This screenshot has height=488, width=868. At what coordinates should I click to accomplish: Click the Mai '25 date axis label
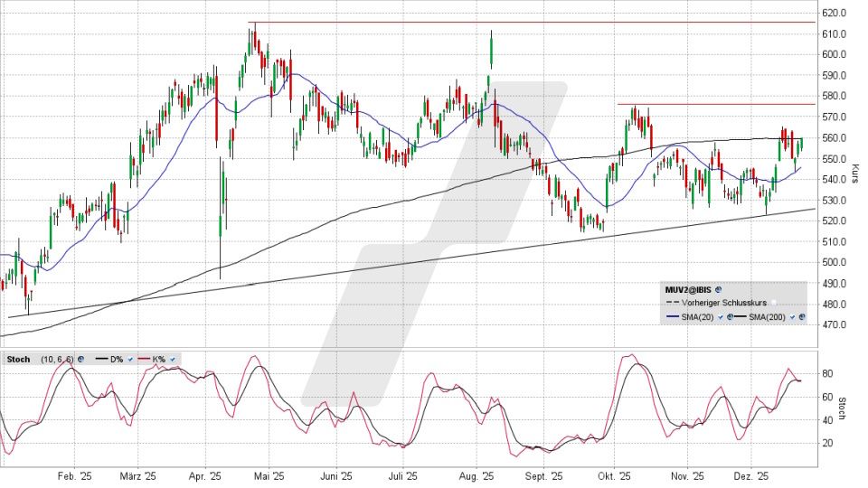[269, 476]
